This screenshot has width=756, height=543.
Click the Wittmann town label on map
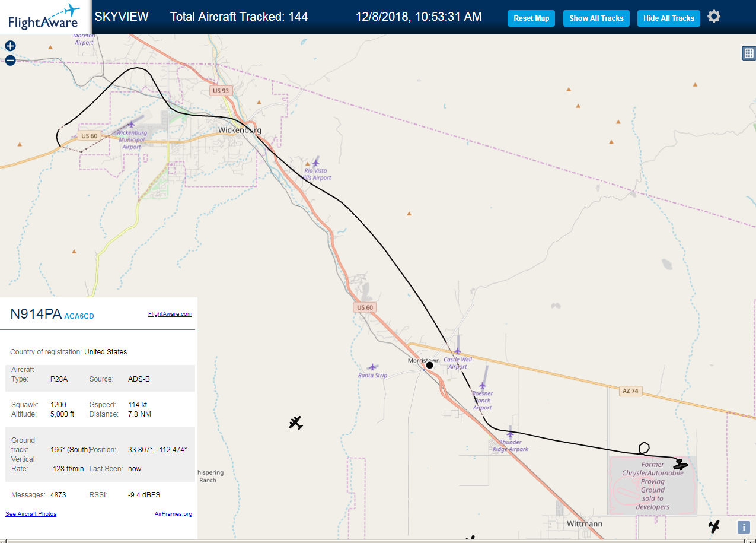pyautogui.click(x=585, y=524)
